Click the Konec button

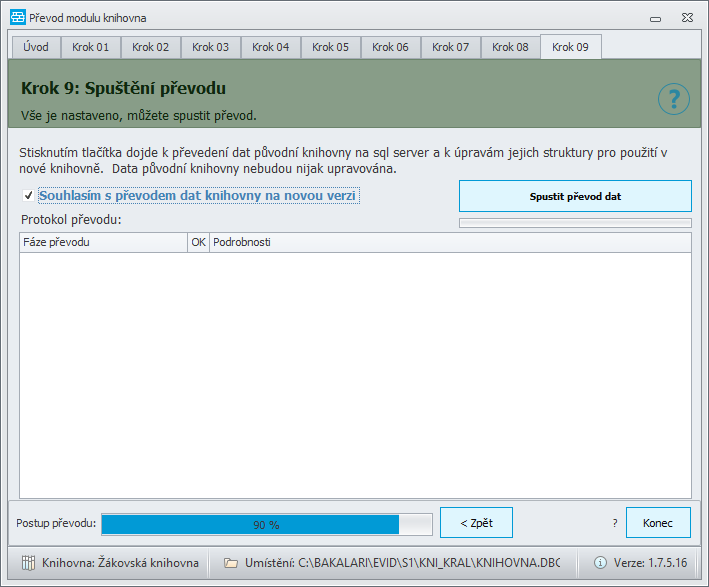point(658,523)
